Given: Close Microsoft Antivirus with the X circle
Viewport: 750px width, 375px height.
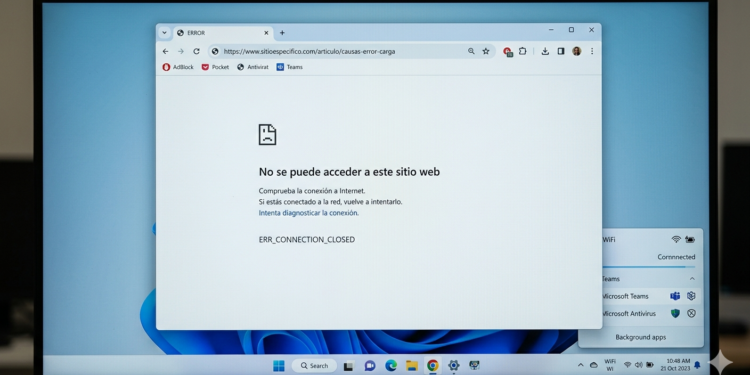Looking at the screenshot, I should [691, 314].
